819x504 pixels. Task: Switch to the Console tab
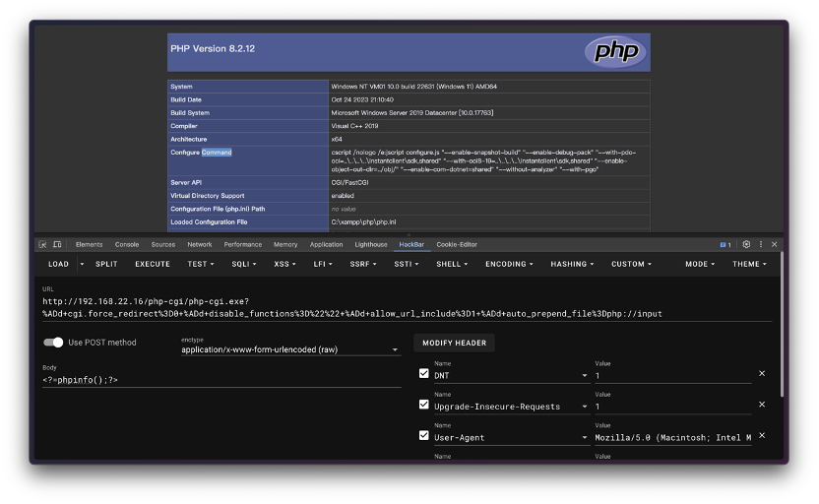pyautogui.click(x=127, y=244)
